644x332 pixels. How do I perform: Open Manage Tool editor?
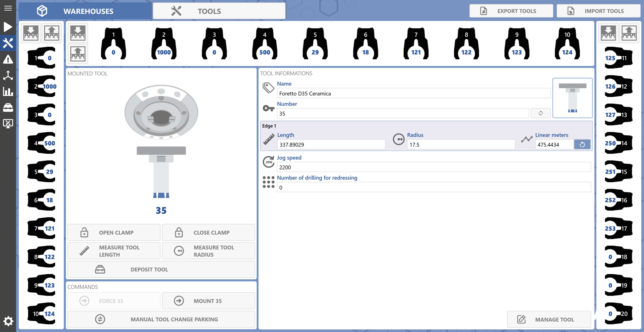tap(549, 319)
